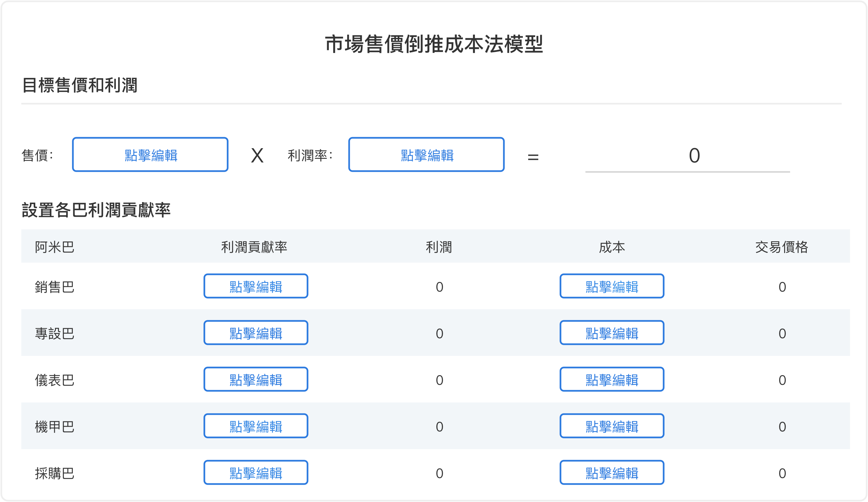Click the 利潤率 label
Viewport: 868px width, 502px height.
310,155
